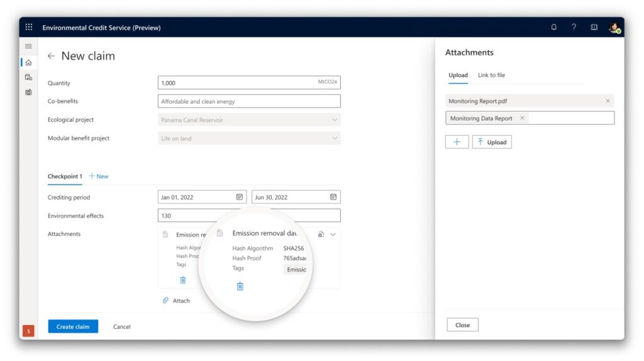Click the user profile avatar
The image size is (644, 361).
(x=614, y=27)
